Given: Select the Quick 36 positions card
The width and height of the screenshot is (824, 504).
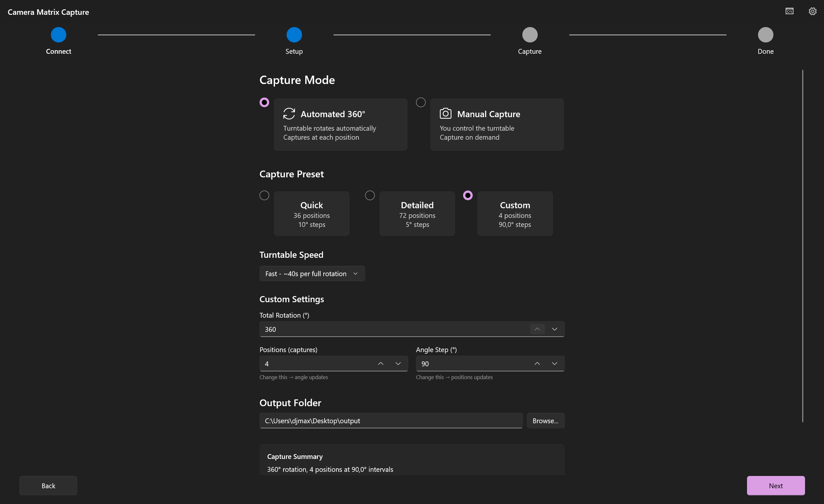Looking at the screenshot, I should coord(312,214).
